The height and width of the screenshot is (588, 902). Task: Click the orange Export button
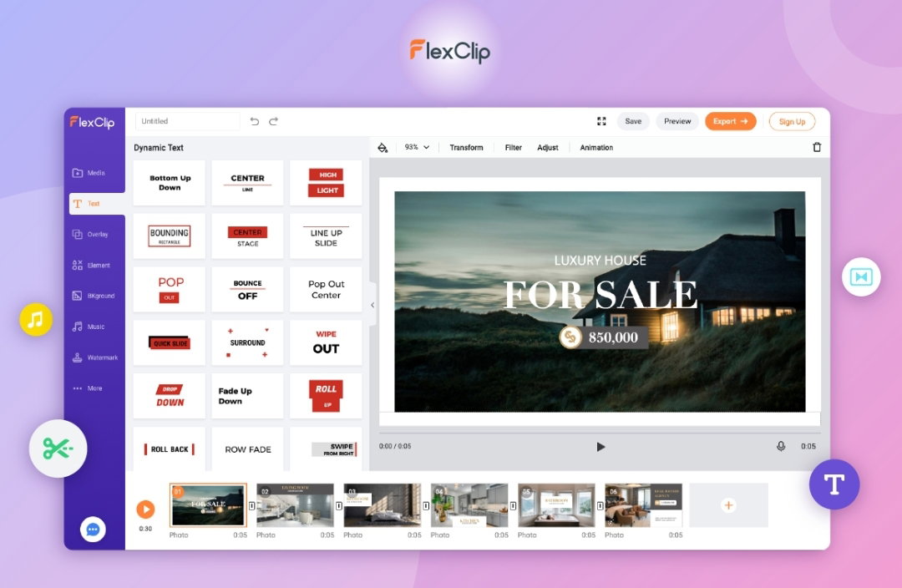tap(730, 121)
